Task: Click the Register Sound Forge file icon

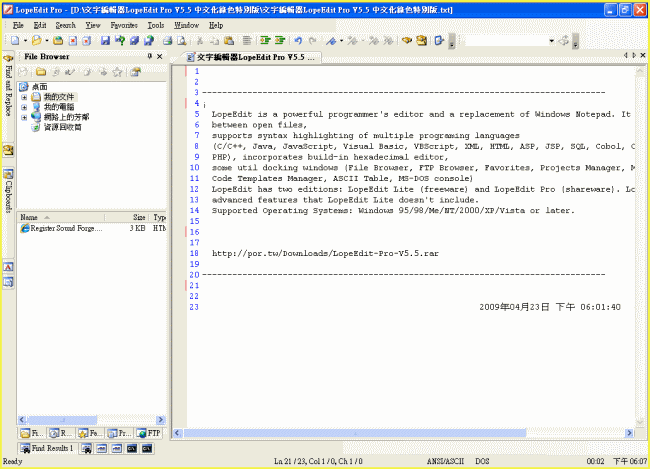Action: pyautogui.click(x=25, y=229)
